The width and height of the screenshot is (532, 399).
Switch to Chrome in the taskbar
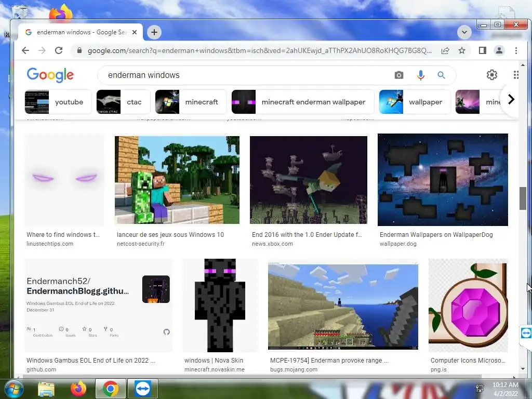pos(111,389)
